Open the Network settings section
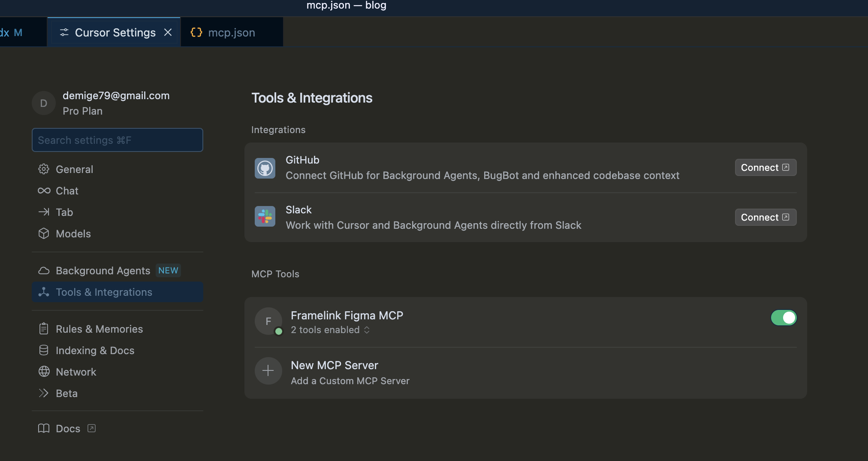Viewport: 868px width, 461px height. pyautogui.click(x=117, y=372)
